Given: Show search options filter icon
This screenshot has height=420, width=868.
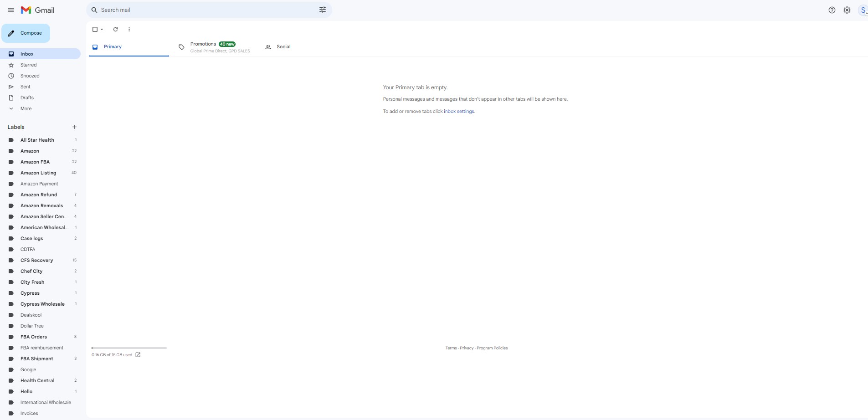Looking at the screenshot, I should tap(323, 10).
